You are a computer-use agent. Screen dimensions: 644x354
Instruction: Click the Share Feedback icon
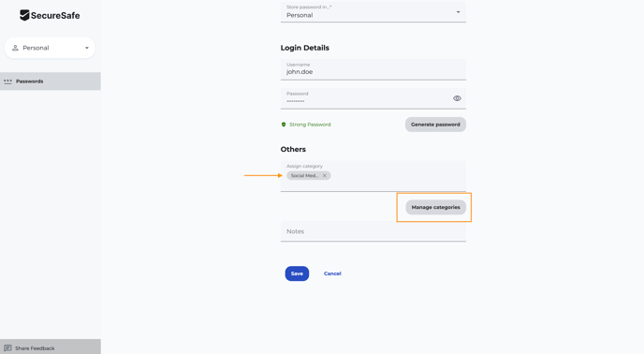click(x=7, y=348)
